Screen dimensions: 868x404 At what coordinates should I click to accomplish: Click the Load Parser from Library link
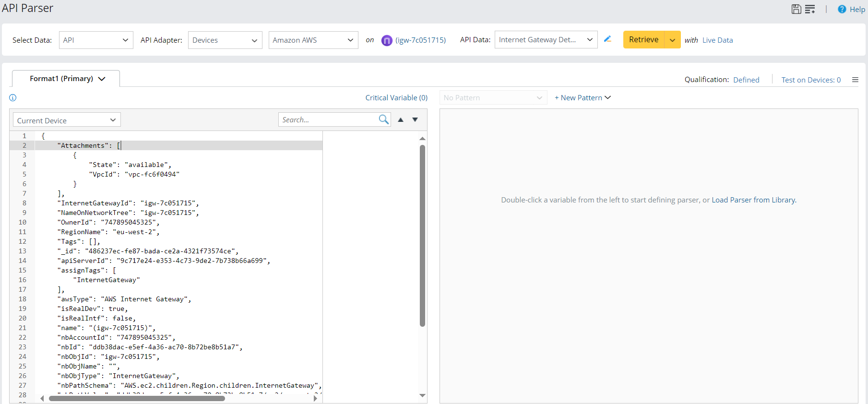pos(753,200)
